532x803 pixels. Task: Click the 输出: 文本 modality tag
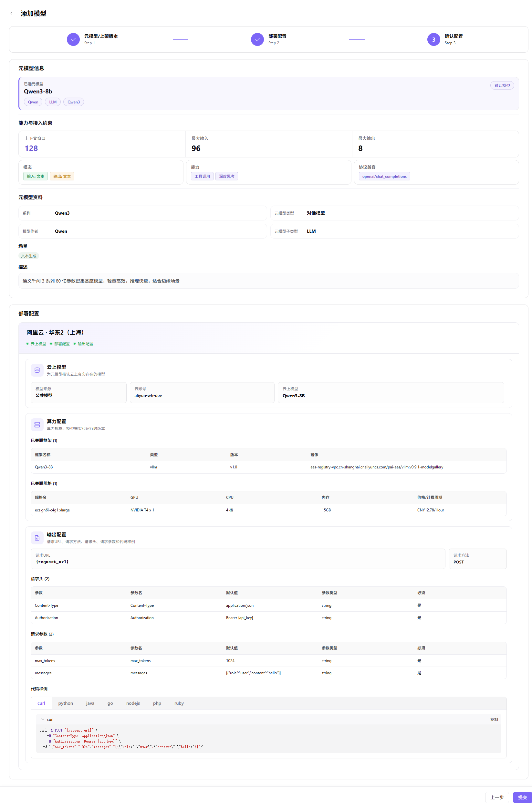[x=62, y=176]
